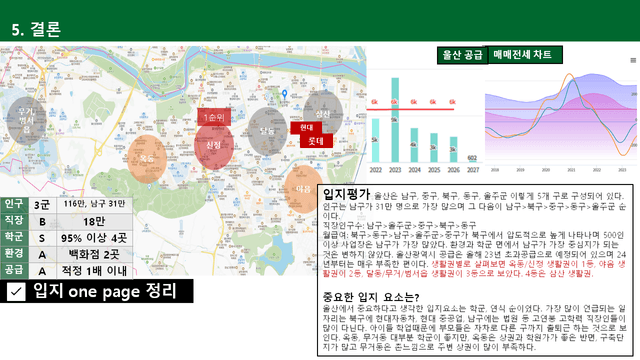Select the 학군 header cell
Image resolution: width=640 pixels, height=360 pixels.
(14, 238)
